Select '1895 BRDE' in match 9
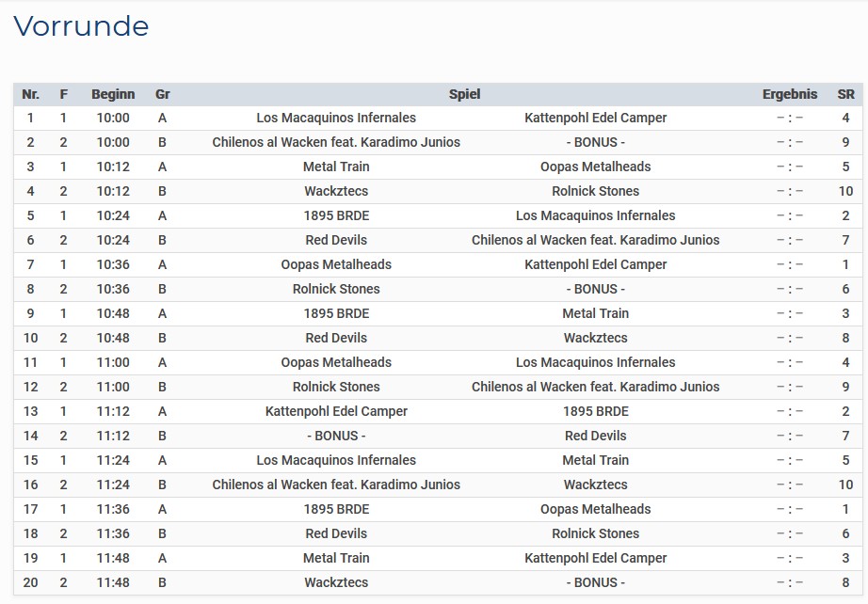The image size is (868, 604). [336, 313]
